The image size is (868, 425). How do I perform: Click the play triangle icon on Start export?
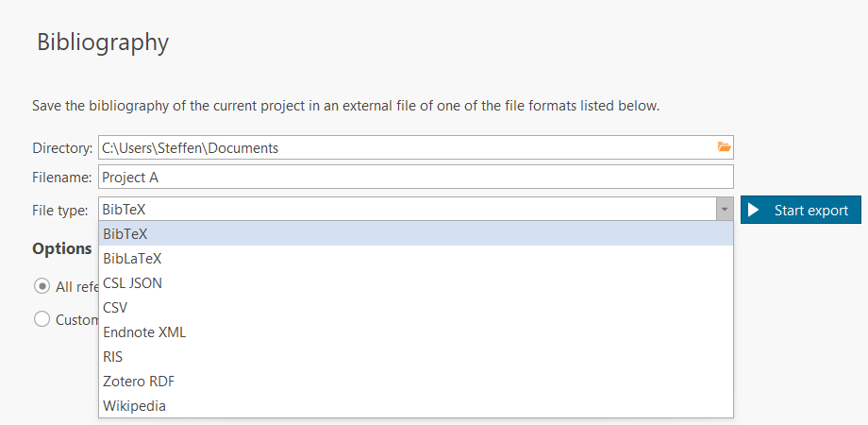pos(756,210)
